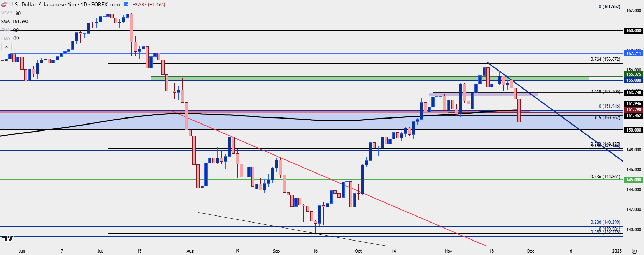Image resolution: width=644 pixels, height=255 pixels.
Task: Click the Jun date on the time axis
Action: pos(22,251)
